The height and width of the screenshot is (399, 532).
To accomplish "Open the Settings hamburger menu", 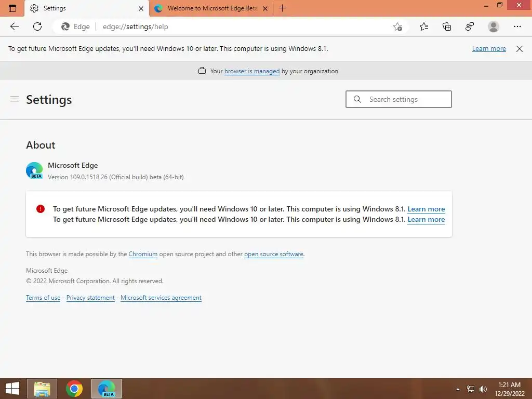I will (x=15, y=99).
